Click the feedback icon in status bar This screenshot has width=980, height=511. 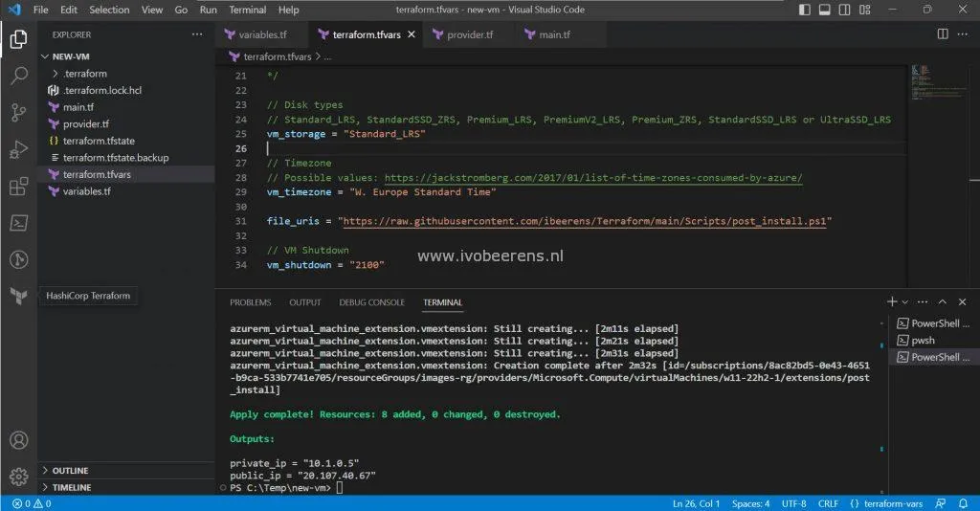tap(941, 503)
